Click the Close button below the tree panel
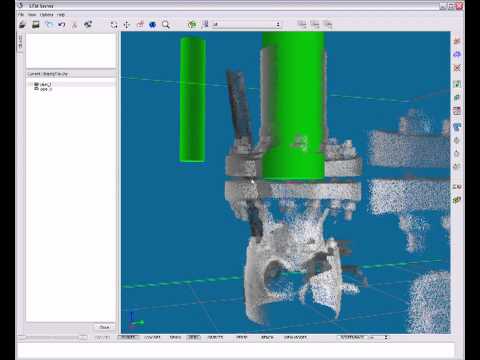480x360 pixels. tap(104, 327)
